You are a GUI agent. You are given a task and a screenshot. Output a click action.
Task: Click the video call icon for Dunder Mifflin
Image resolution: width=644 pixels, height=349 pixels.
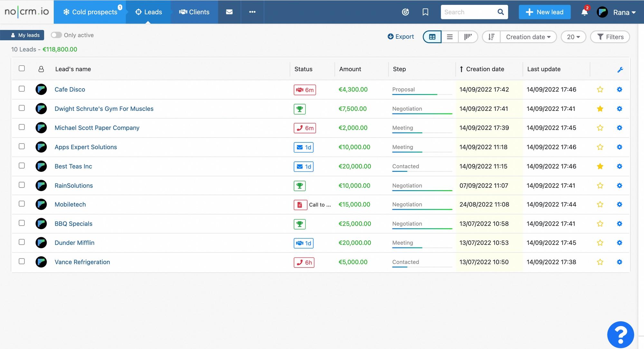click(299, 243)
